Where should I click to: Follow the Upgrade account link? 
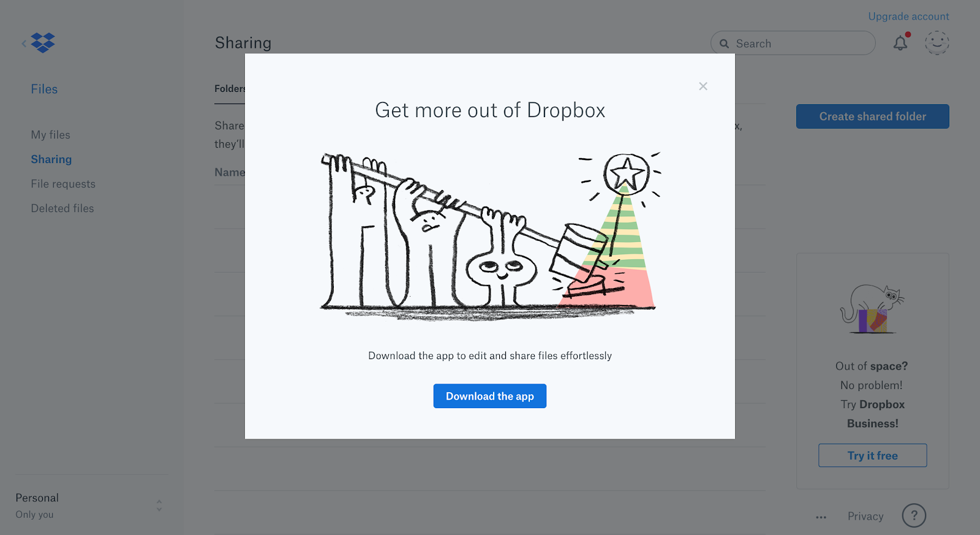coord(908,17)
